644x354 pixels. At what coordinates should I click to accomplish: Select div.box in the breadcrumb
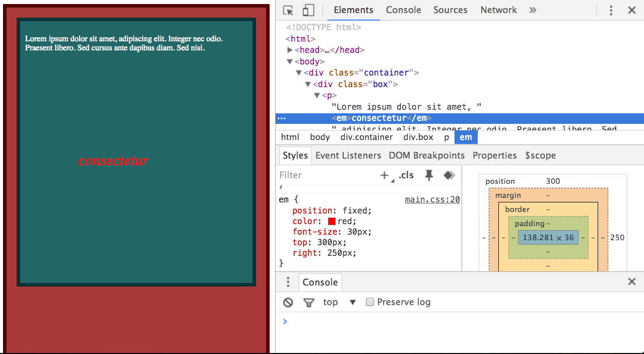[x=418, y=137]
